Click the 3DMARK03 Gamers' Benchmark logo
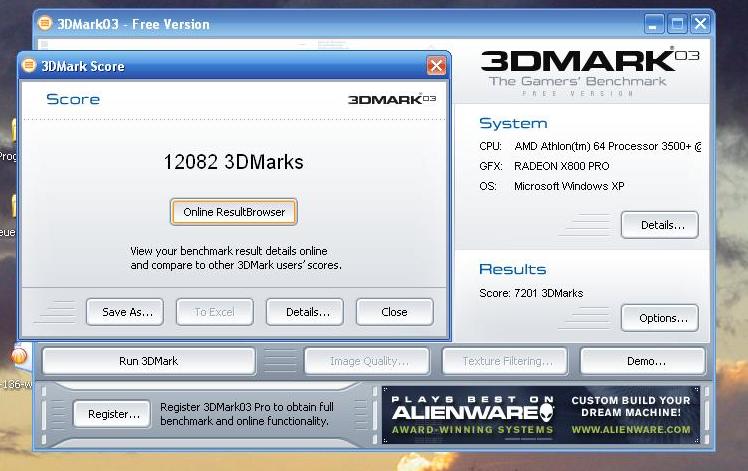This screenshot has width=748, height=471. [590, 72]
